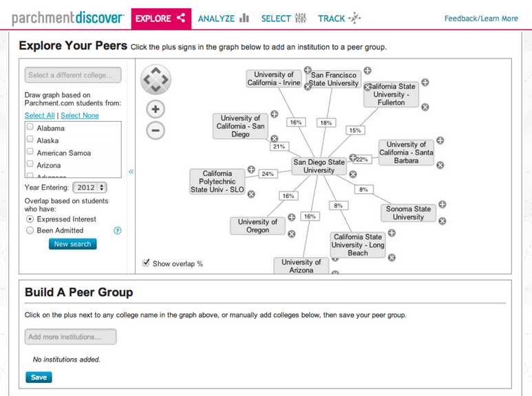
Task: Click the Save peer group button
Action: [39, 377]
